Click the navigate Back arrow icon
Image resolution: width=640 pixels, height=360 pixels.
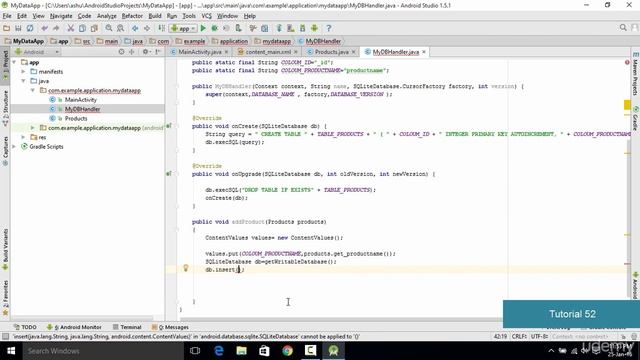135,28
